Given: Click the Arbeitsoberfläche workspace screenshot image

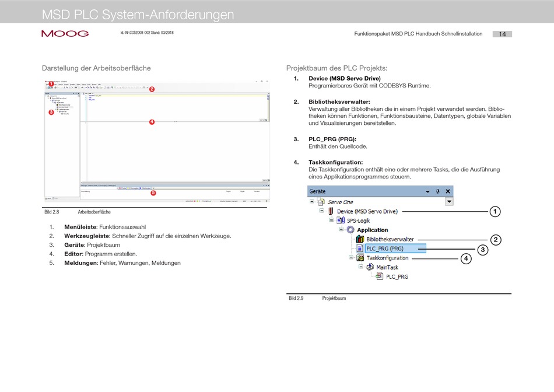Looking at the screenshot, I should (x=157, y=141).
